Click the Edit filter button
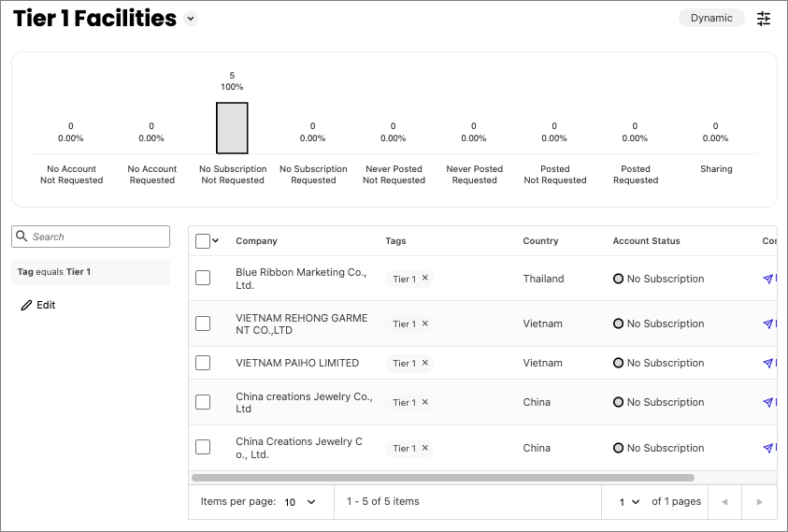Screen dimensions: 788x532 click(38, 305)
